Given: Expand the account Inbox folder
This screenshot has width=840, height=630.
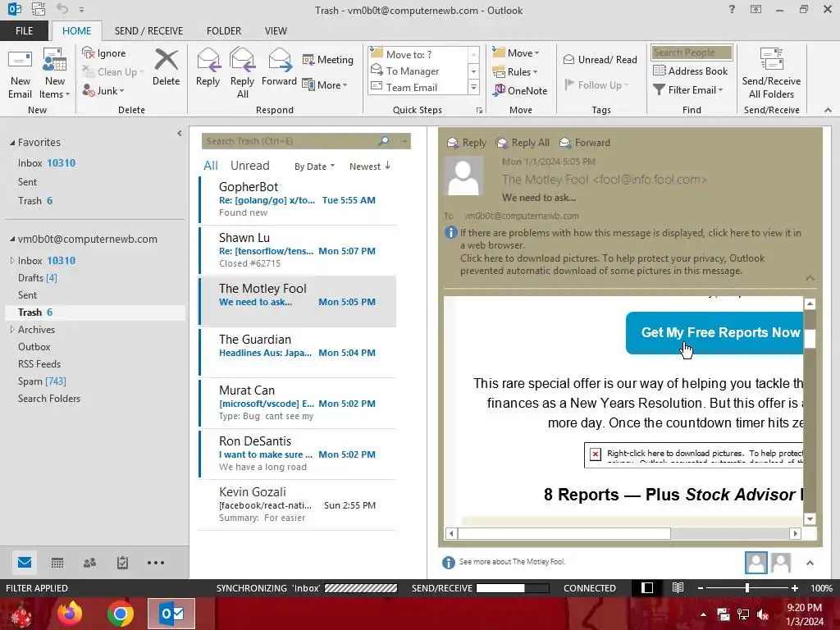Looking at the screenshot, I should tap(11, 260).
